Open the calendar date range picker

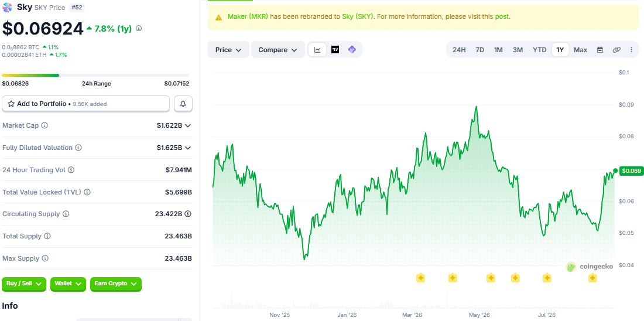click(600, 50)
